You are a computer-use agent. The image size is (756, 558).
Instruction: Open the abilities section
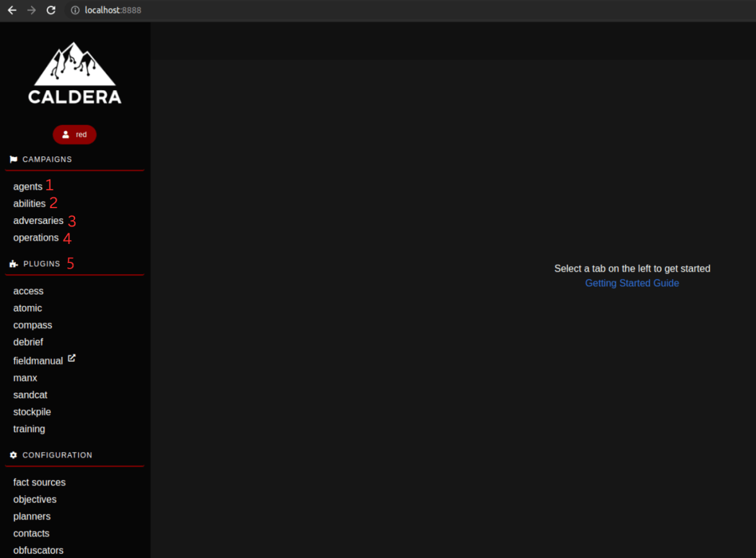28,203
